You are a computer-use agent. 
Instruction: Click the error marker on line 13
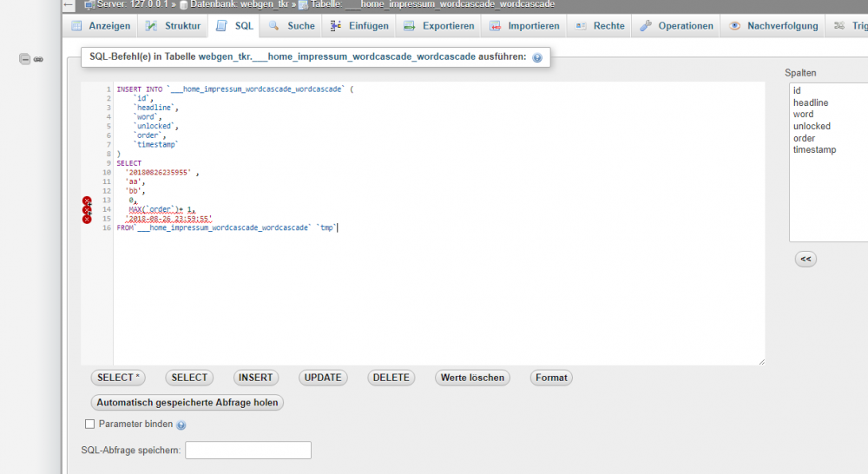87,200
